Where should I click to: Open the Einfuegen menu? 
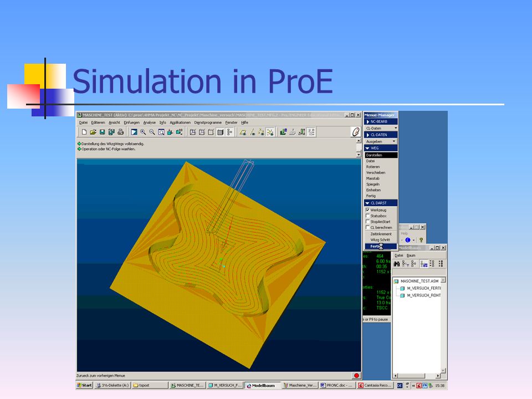point(132,122)
